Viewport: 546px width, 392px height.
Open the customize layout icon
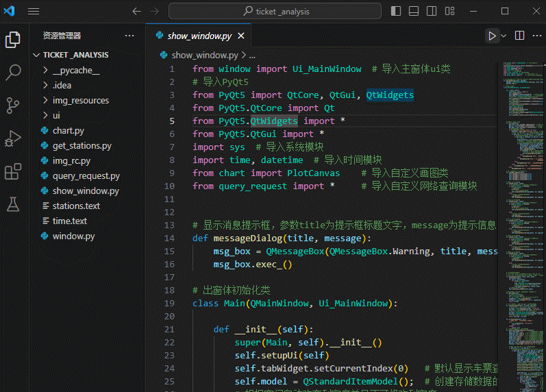tap(449, 11)
